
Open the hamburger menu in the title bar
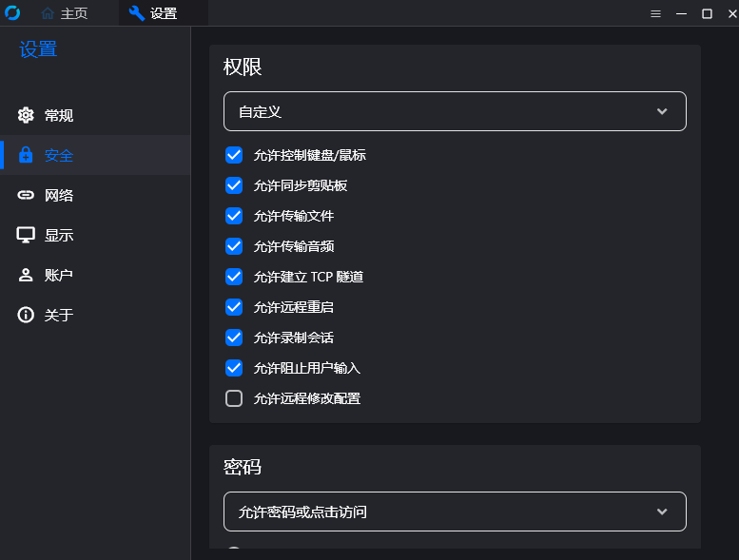(655, 13)
